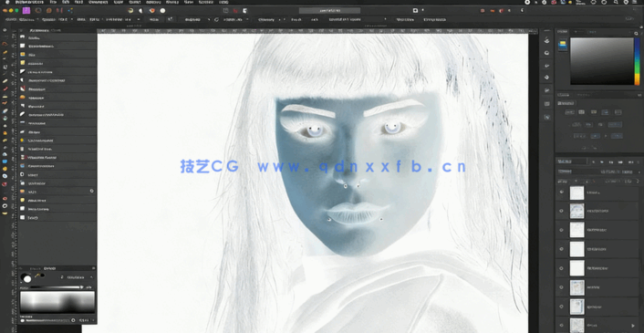The height and width of the screenshot is (333, 644).
Task: Click the orange-red circular icon in the top toolbar
Action: [x=151, y=11]
